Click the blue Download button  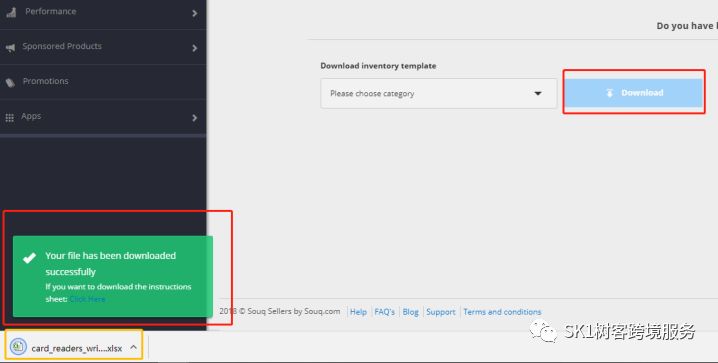[x=633, y=93]
